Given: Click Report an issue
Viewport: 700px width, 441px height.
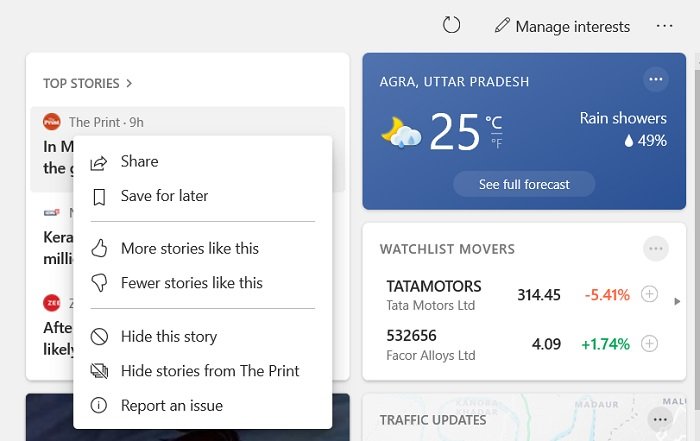Looking at the screenshot, I should (171, 405).
